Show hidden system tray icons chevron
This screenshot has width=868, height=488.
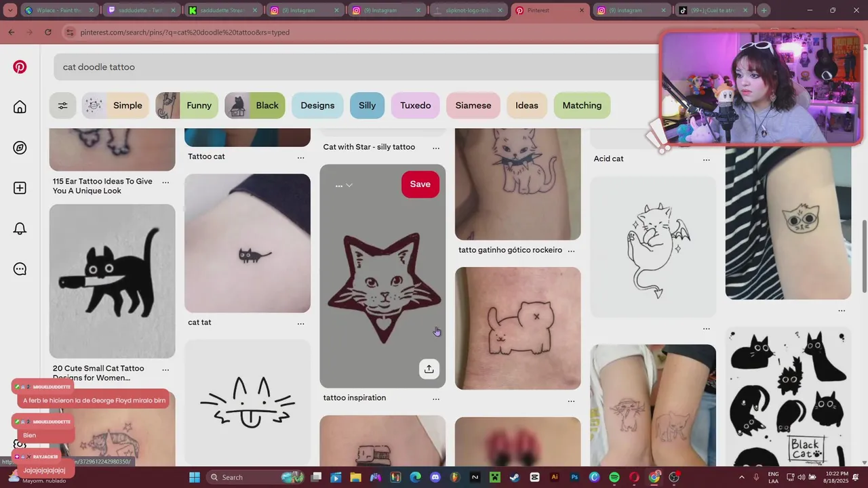click(741, 477)
